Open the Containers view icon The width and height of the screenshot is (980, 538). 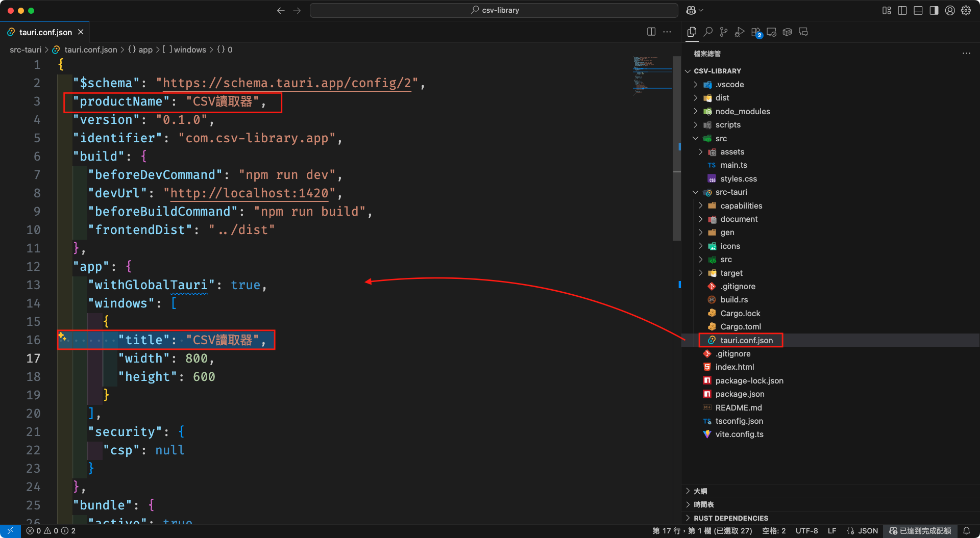coord(788,32)
